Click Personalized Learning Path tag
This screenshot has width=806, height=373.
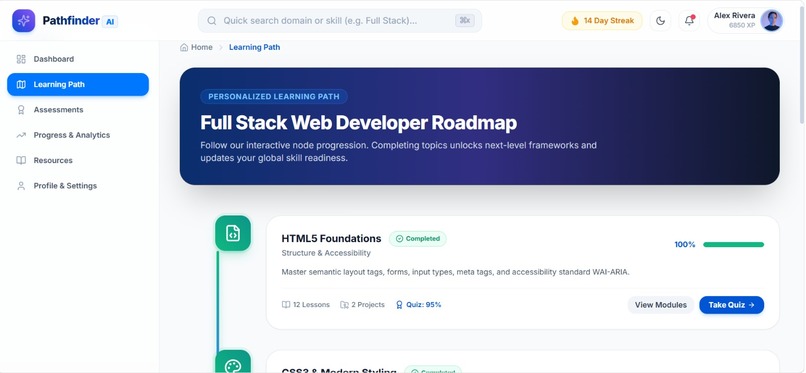pos(274,97)
